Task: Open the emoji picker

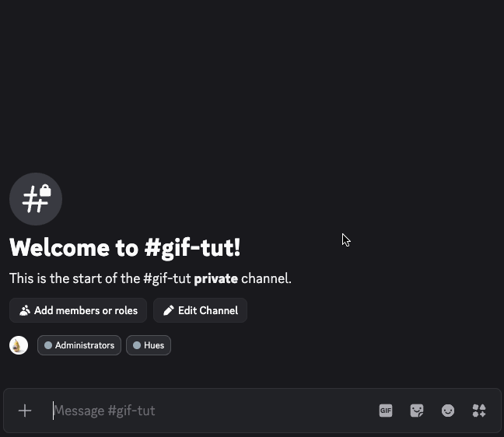Action: coord(448,411)
